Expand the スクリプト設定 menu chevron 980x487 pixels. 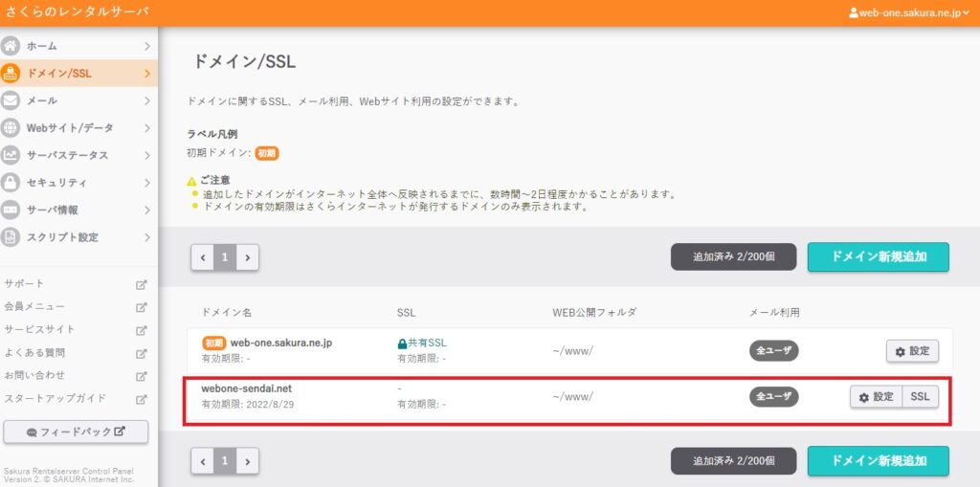point(146,237)
